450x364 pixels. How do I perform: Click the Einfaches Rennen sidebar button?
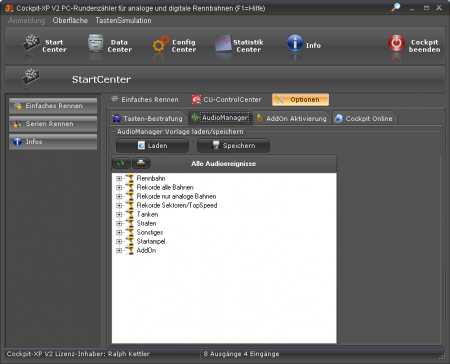tap(53, 106)
